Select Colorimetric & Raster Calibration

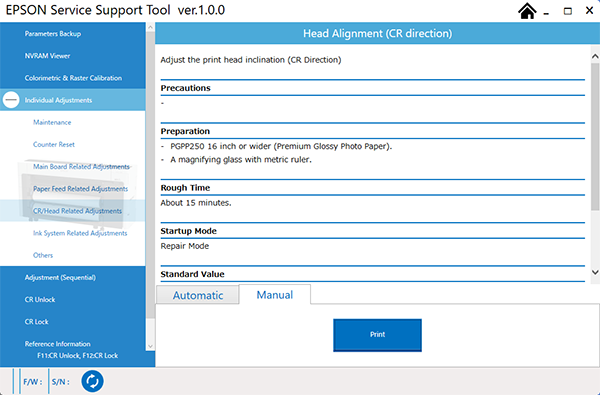73,78
